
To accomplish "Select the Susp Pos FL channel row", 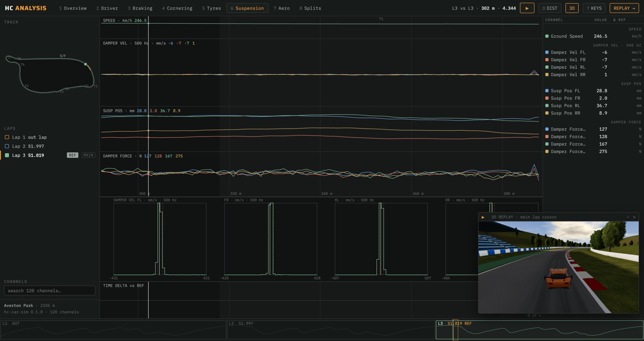I will [x=593, y=91].
